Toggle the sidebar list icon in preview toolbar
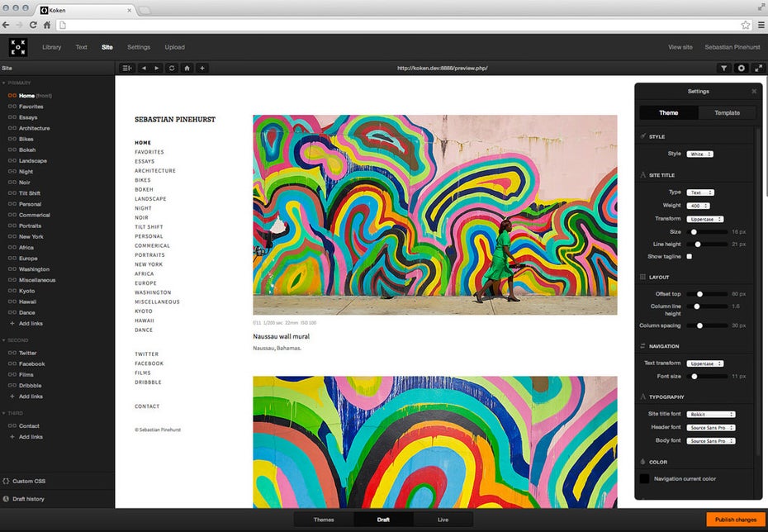The width and height of the screenshot is (768, 532). tap(126, 68)
